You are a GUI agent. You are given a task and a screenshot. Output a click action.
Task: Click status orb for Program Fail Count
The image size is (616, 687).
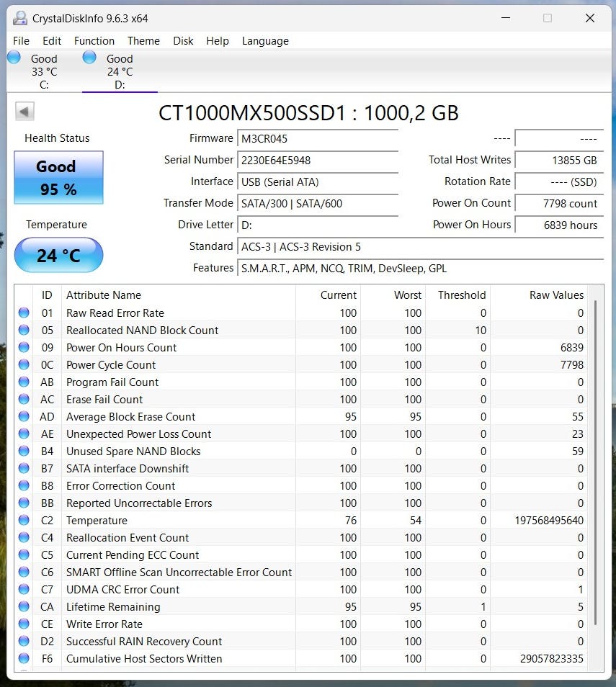point(24,382)
